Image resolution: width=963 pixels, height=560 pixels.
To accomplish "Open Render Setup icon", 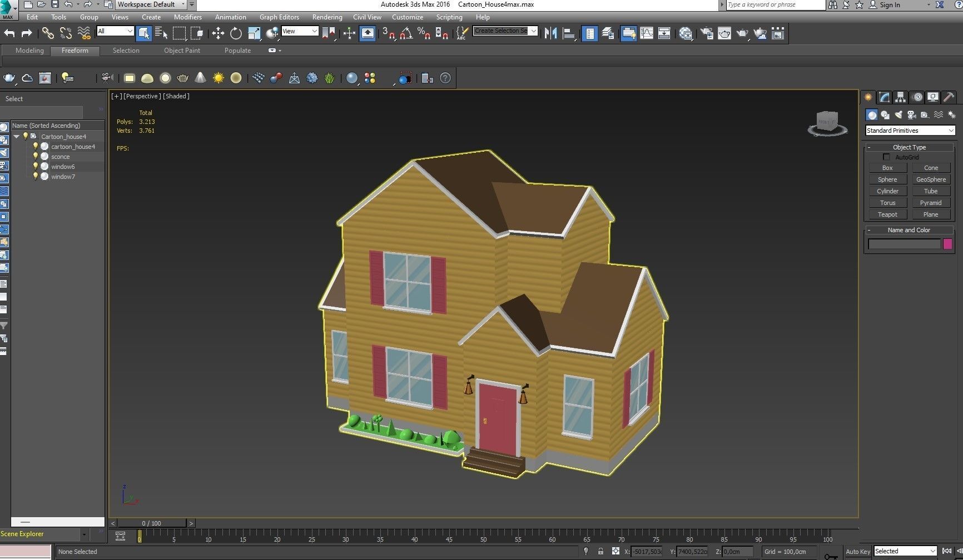I will click(x=707, y=33).
